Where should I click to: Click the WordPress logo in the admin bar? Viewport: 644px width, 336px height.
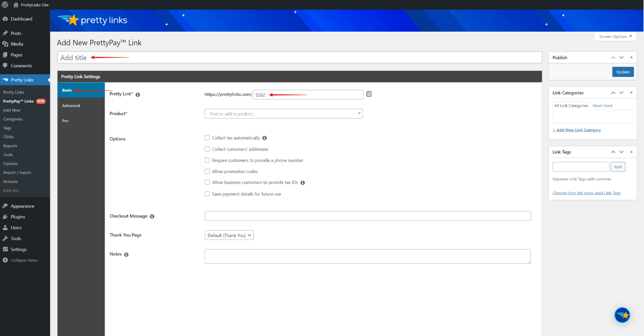coord(5,5)
